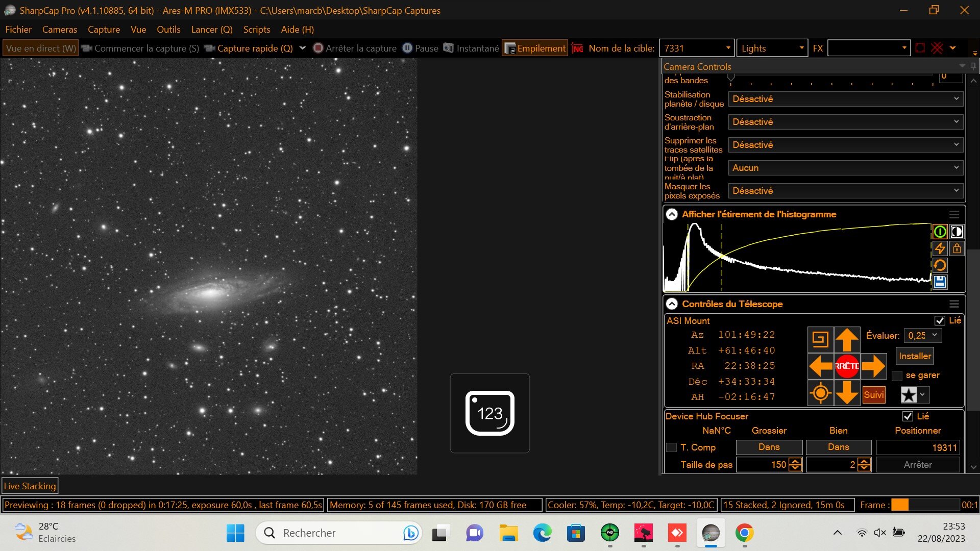Image resolution: width=980 pixels, height=551 pixels.
Task: Start capture with Commencer la capture
Action: (x=140, y=48)
